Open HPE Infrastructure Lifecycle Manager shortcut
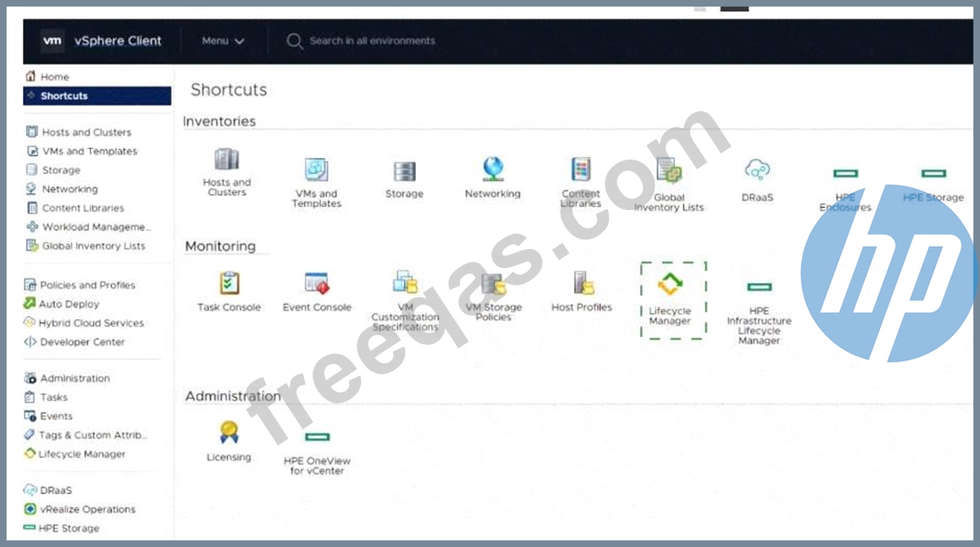The height and width of the screenshot is (547, 980). click(x=759, y=287)
